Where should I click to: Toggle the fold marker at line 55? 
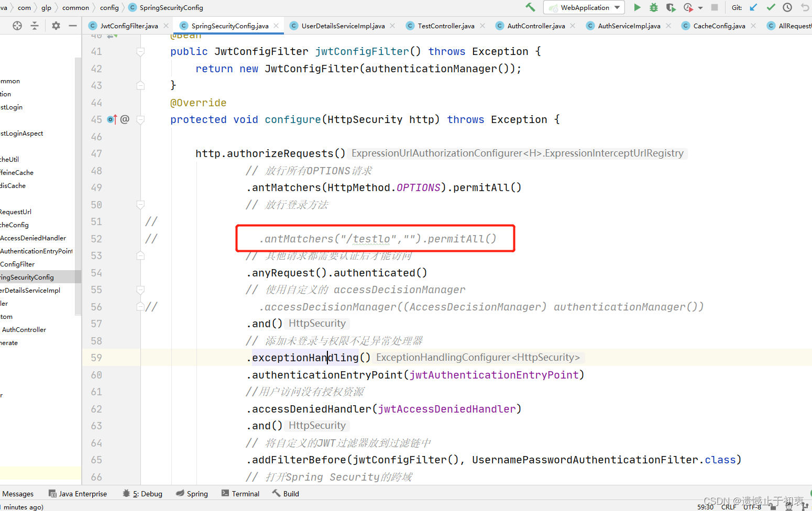point(140,290)
